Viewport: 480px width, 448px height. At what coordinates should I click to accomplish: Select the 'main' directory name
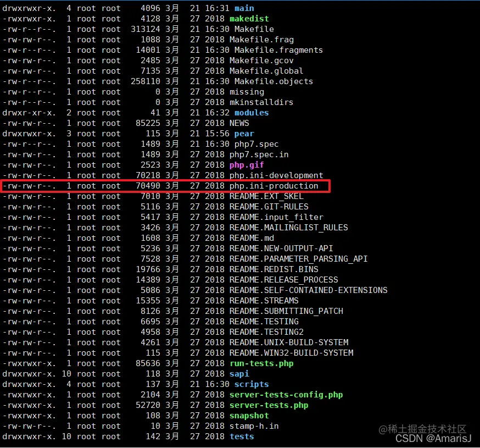click(x=244, y=8)
